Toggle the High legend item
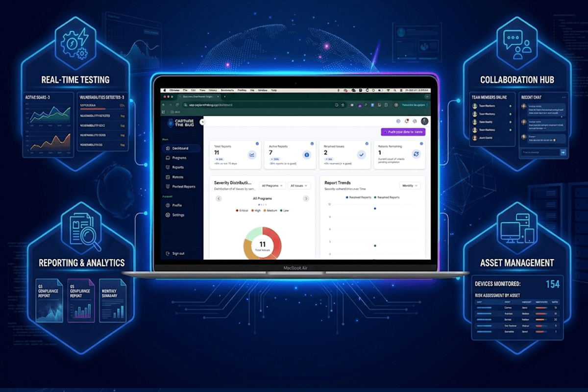 pos(256,210)
